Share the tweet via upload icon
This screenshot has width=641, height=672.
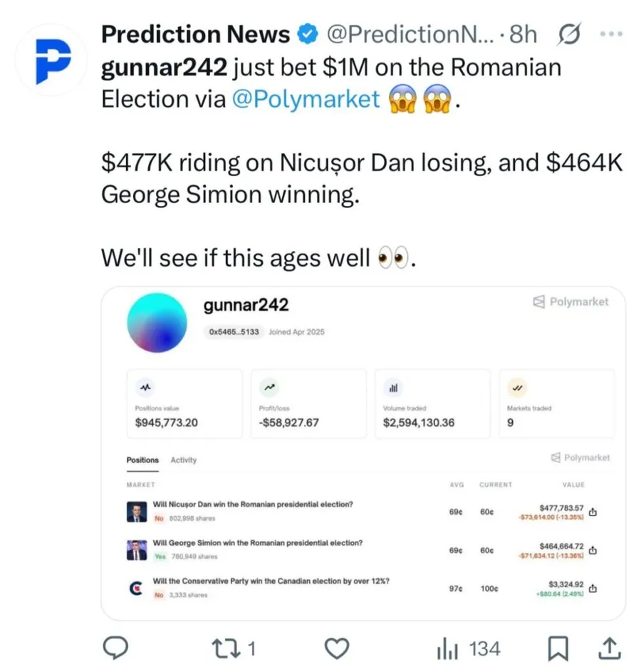tap(610, 648)
